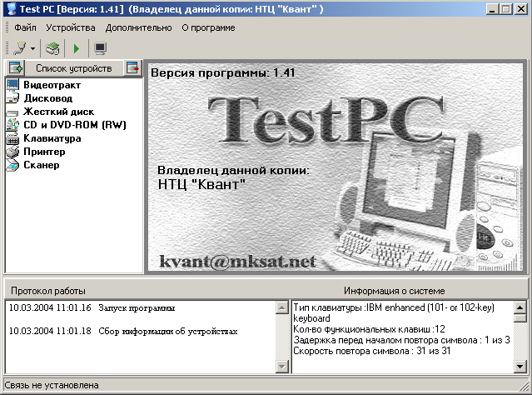Click the Видеотракт monitor icon
Viewport: 532px width, 395px height.
12,85
